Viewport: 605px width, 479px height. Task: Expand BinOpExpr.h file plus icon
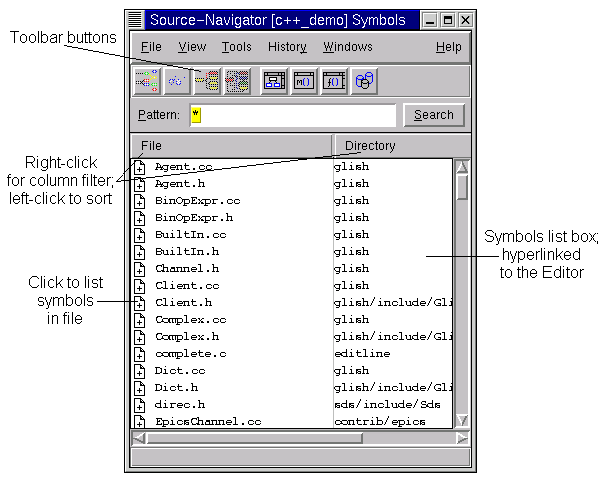pyautogui.click(x=139, y=218)
